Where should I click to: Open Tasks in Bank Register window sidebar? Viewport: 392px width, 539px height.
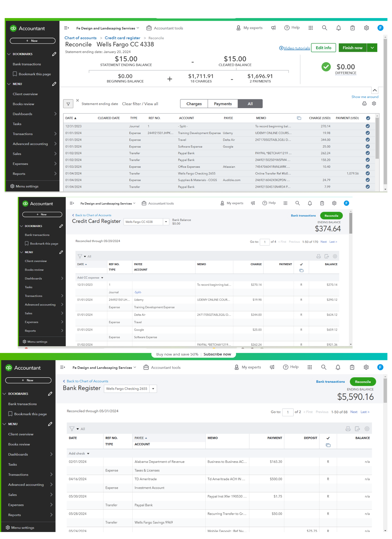tap(12, 464)
